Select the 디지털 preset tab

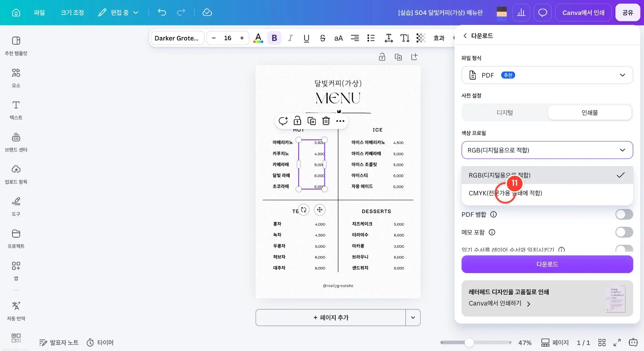[x=505, y=113]
